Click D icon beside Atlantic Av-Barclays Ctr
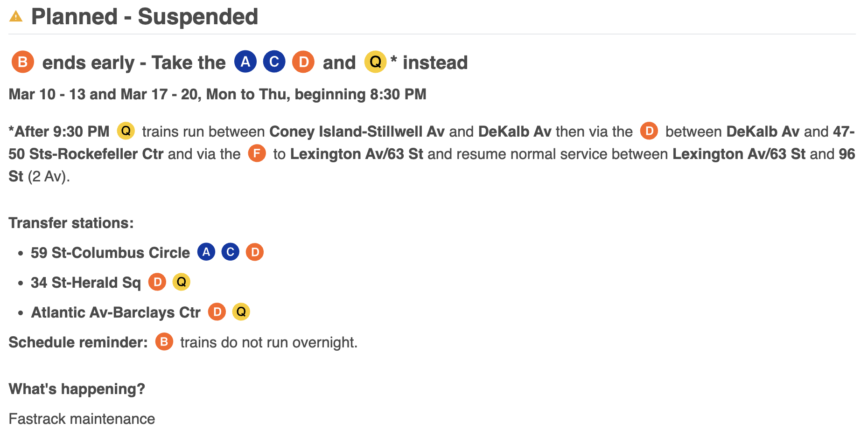The height and width of the screenshot is (443, 868). click(x=217, y=312)
